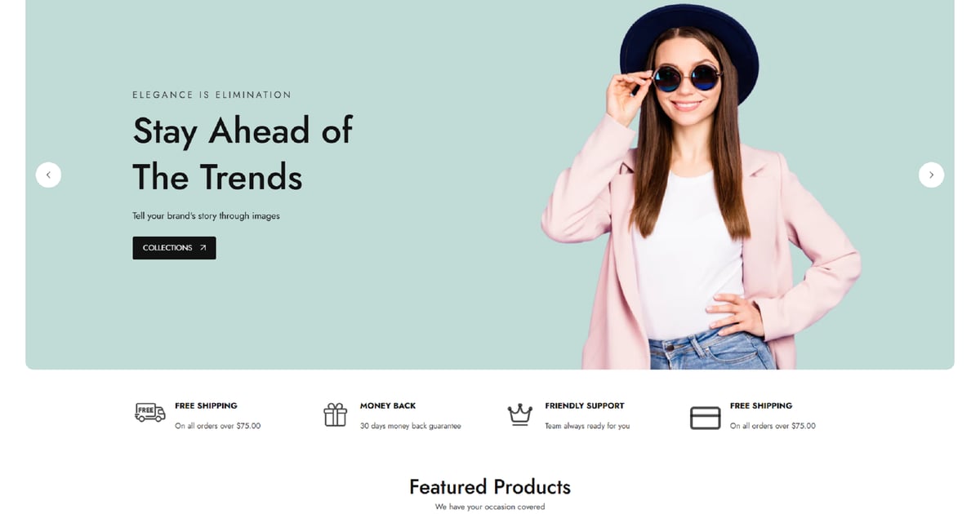This screenshot has width=980, height=514.
Task: Select the credit card icon
Action: 705,418
